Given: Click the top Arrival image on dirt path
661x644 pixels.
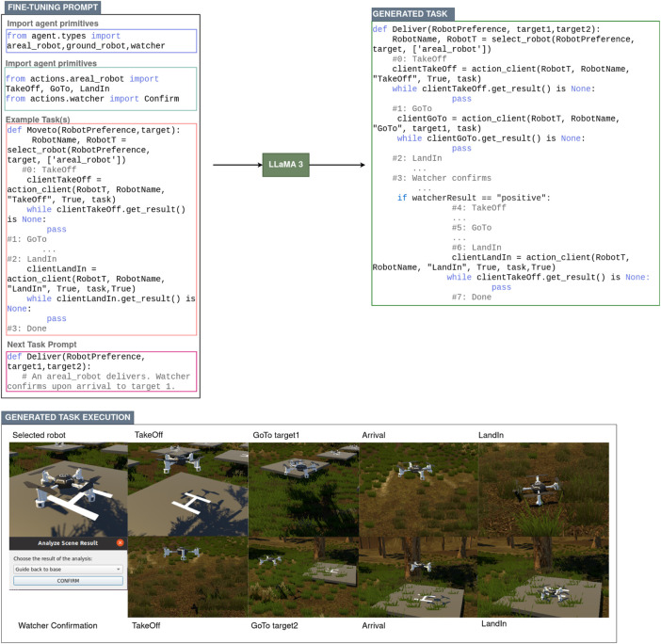Looking at the screenshot, I should coord(419,490).
